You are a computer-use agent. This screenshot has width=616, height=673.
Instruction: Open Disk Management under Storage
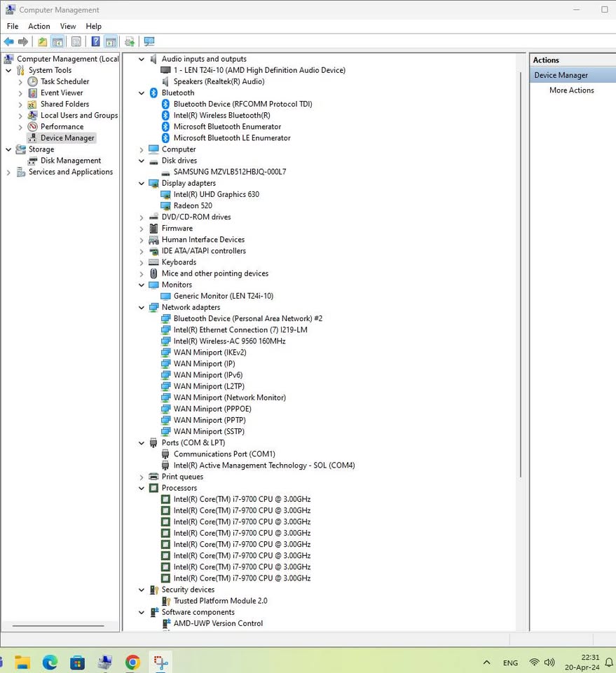(x=71, y=161)
